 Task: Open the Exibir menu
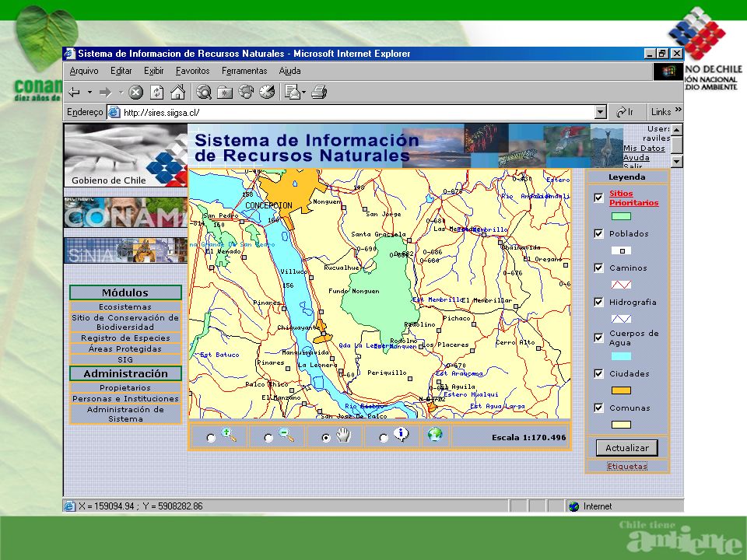pos(154,71)
